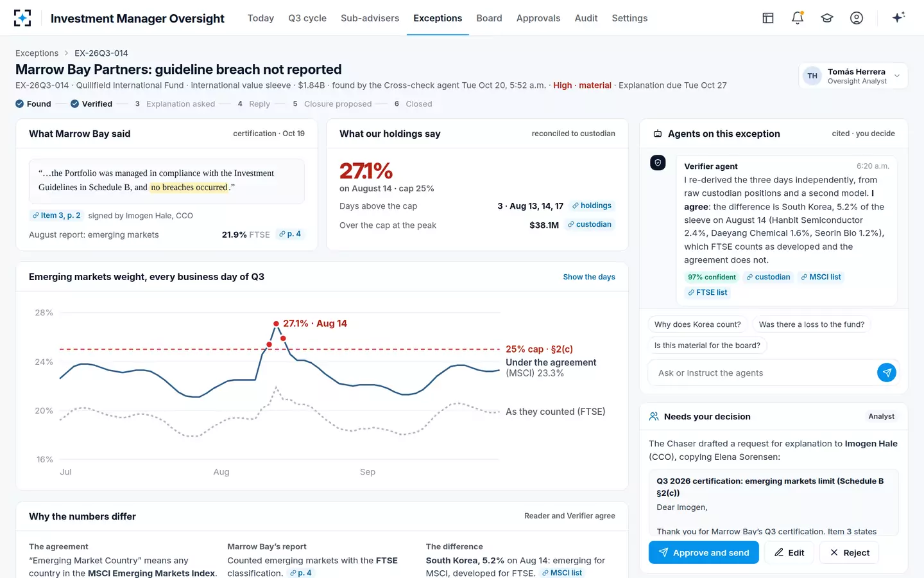
Task: Edit the drafted explanation request
Action: click(x=789, y=552)
